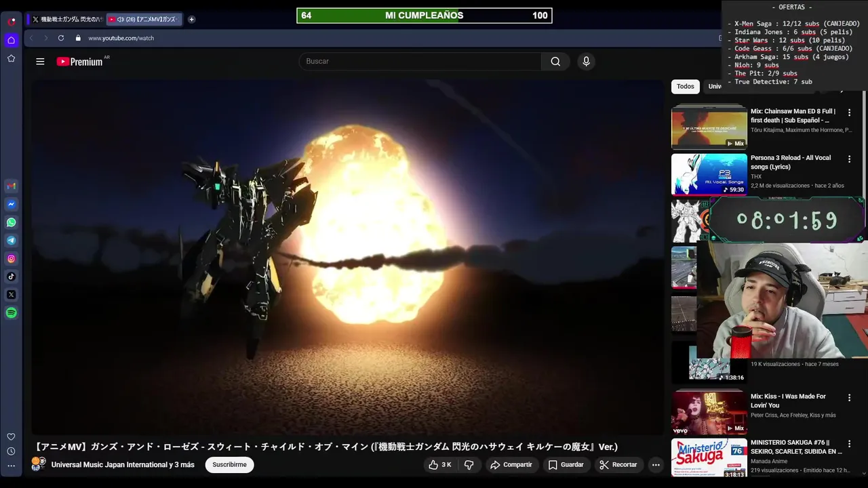Open options menu for Kiss mix
Viewport: 868px width, 488px height.
[x=849, y=398]
